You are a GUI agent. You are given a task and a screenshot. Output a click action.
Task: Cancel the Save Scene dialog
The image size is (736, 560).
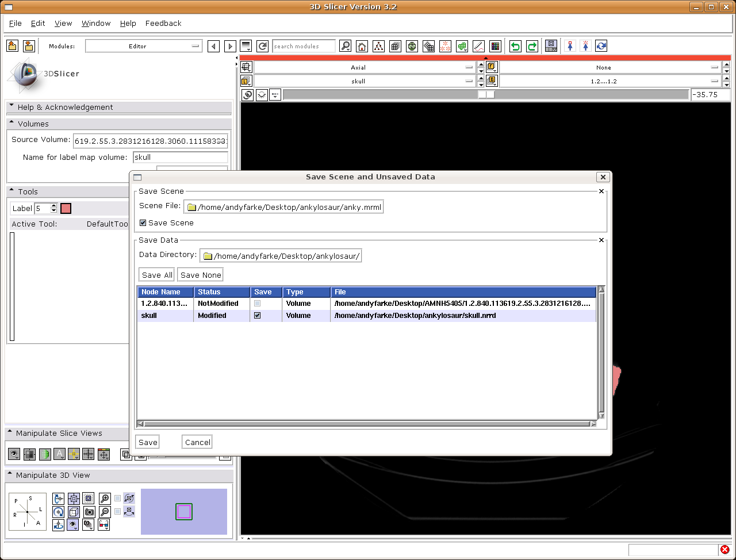[198, 442]
